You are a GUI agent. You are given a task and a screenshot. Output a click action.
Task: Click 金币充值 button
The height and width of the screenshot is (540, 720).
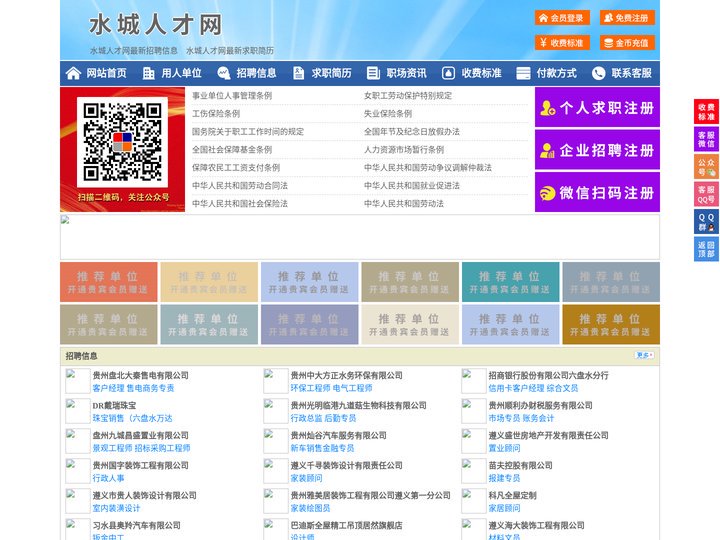(x=627, y=43)
